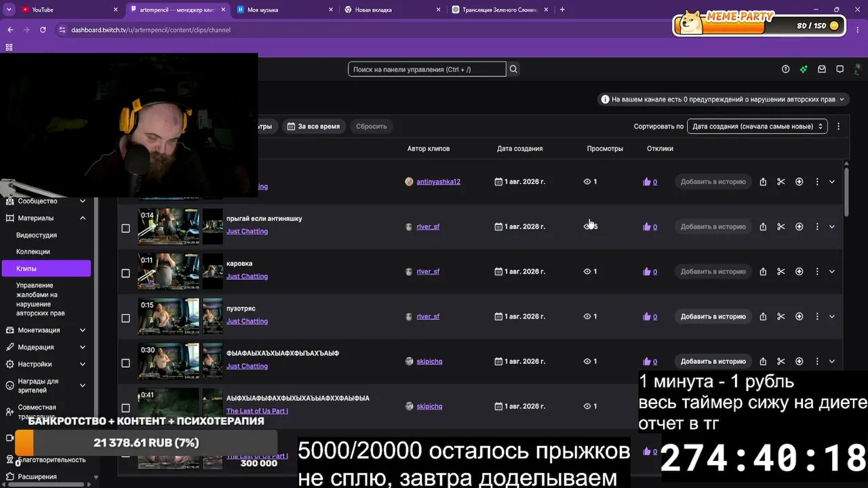Open 'Коллекции' in the sidebar
The width and height of the screenshot is (868, 488).
click(33, 251)
